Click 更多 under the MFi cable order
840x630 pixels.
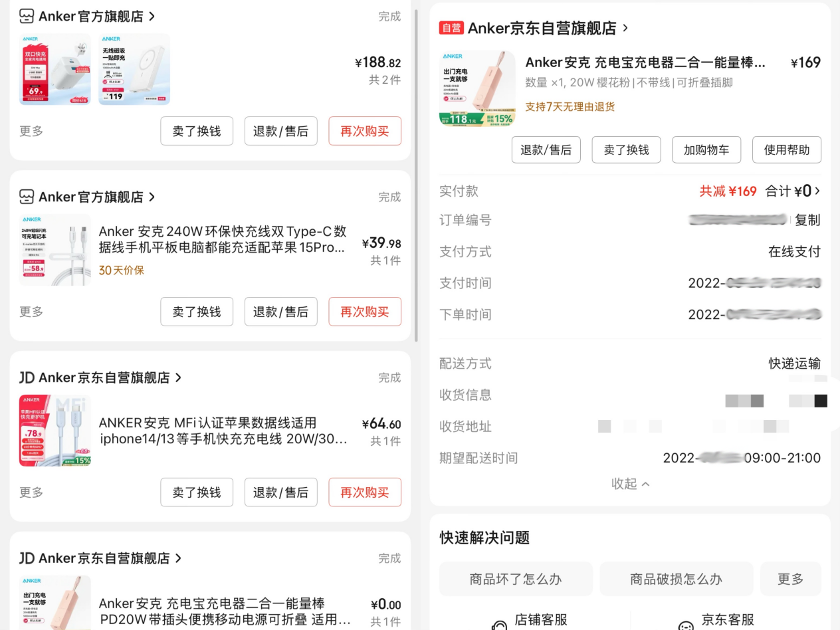(31, 492)
